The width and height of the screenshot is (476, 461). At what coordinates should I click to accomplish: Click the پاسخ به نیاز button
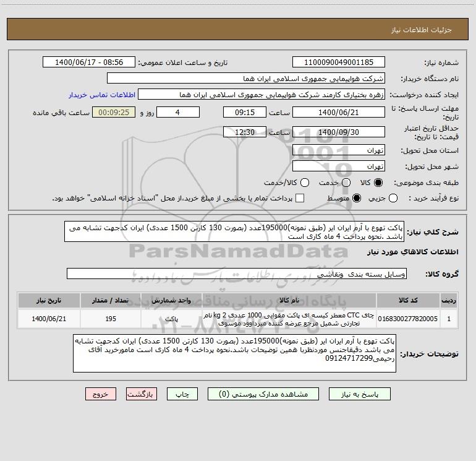coord(359,394)
